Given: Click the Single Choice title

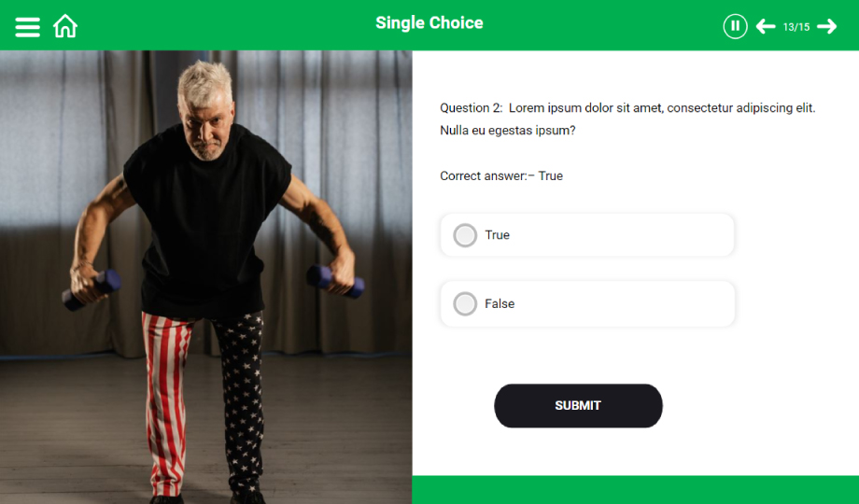Looking at the screenshot, I should click(x=429, y=23).
